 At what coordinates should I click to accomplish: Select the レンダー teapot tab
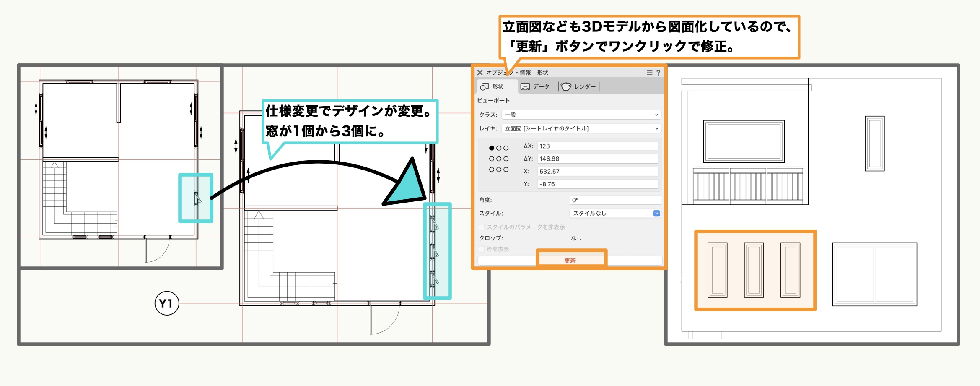tap(578, 86)
